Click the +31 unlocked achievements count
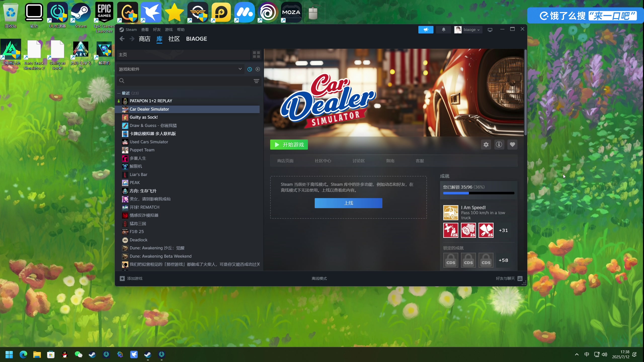Viewport: 644px width, 362px height. coord(503,231)
